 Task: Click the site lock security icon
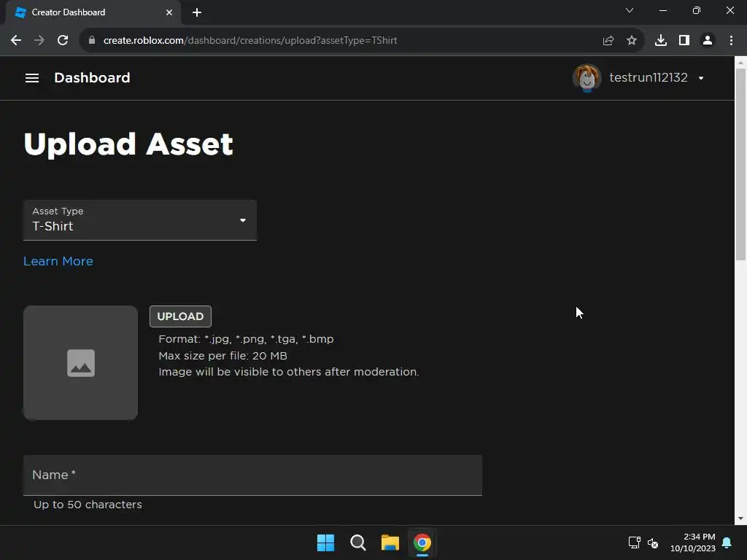coord(92,41)
